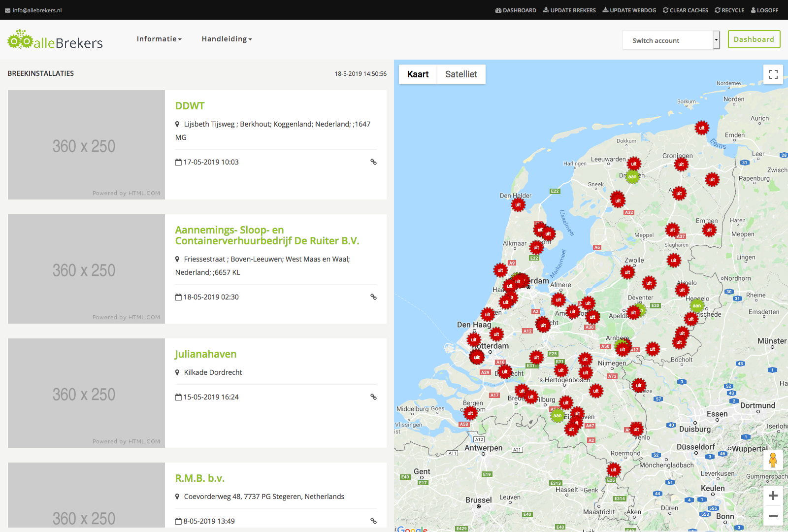Click the BREEKINSTALLATIES heading
Image resolution: width=788 pixels, height=532 pixels.
point(41,73)
